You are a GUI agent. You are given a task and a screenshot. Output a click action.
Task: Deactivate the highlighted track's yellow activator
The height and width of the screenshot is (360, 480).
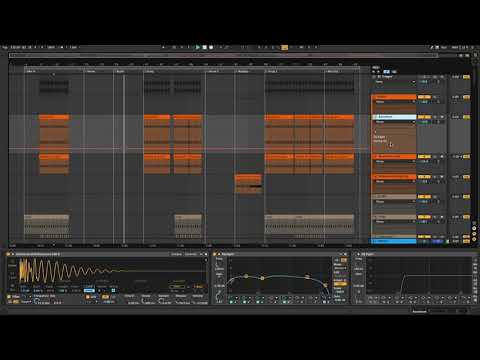coord(424,117)
